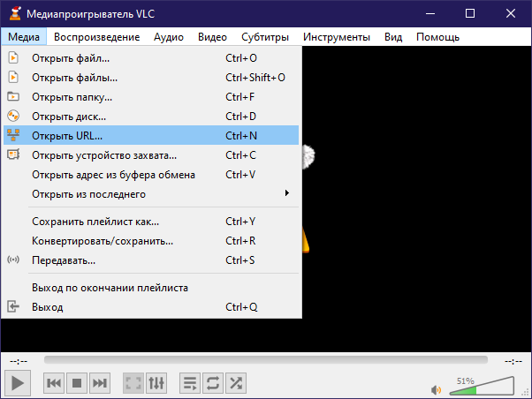
Task: Toggle fullscreen video mode
Action: (x=133, y=383)
